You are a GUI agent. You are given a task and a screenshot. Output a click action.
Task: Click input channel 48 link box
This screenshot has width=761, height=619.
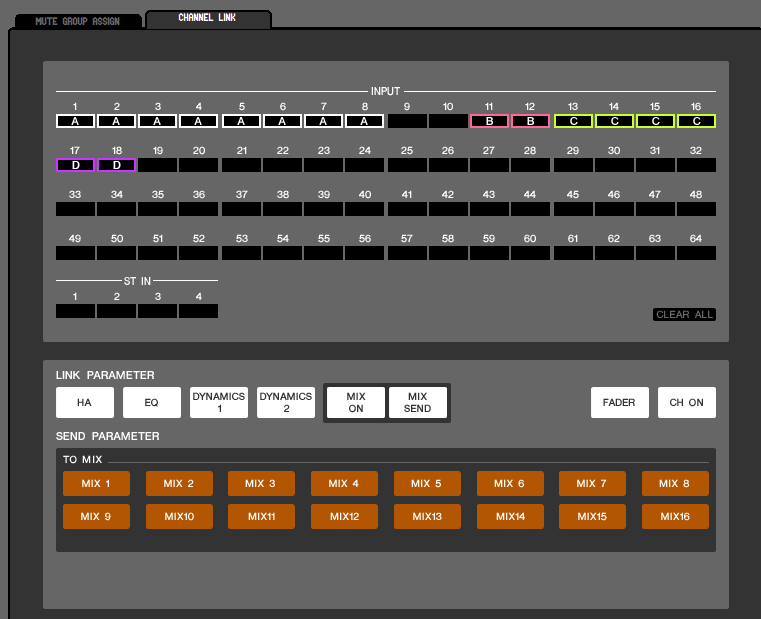coord(696,209)
